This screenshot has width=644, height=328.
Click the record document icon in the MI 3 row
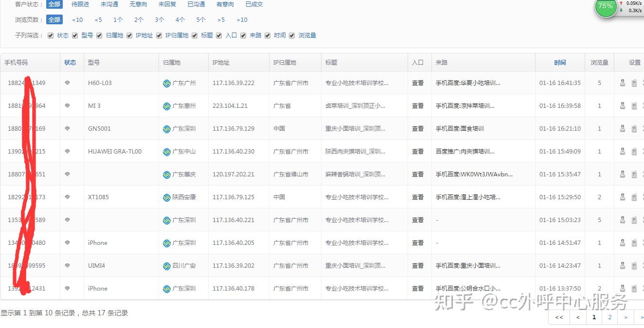pyautogui.click(x=633, y=105)
